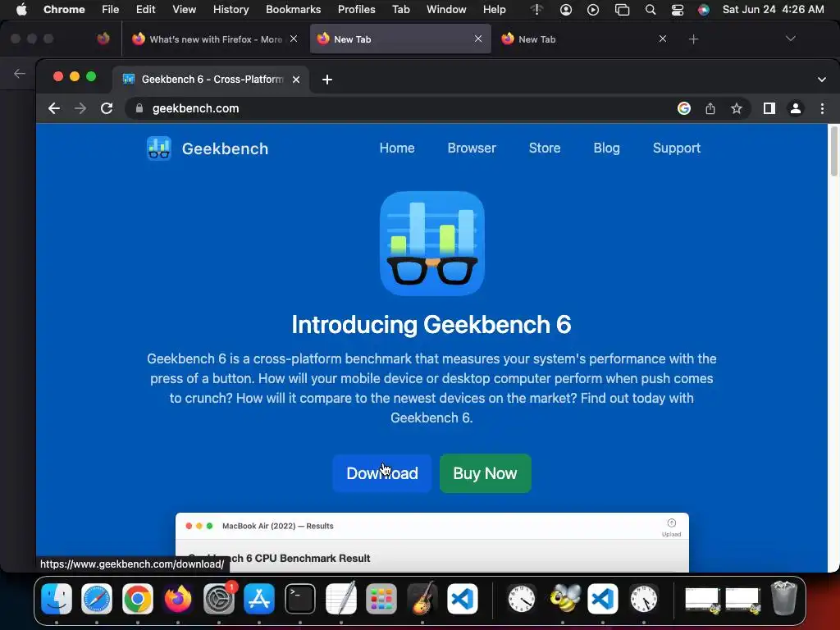840x630 pixels.
Task: Share this page via share icon
Action: (x=710, y=109)
